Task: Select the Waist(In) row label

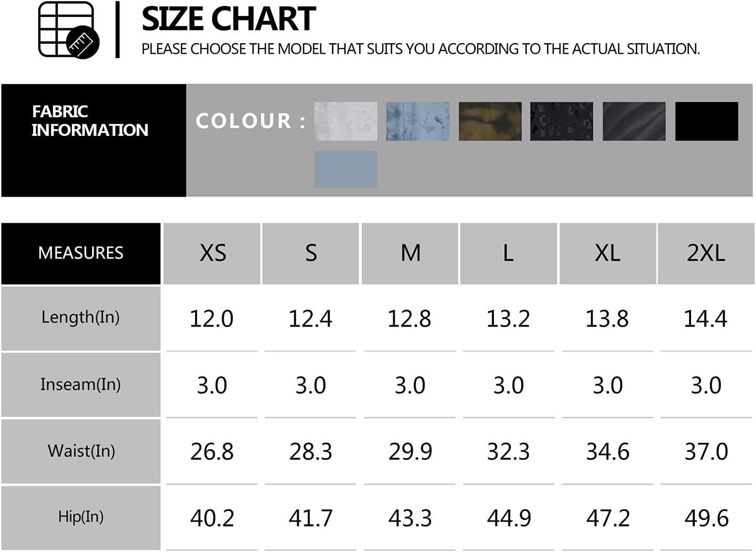Action: pyautogui.click(x=81, y=451)
